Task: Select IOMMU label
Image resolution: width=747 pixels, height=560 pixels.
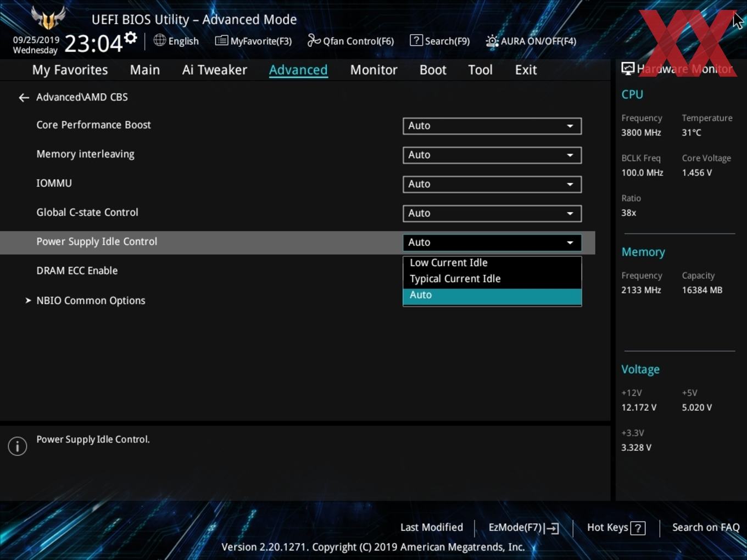Action: click(54, 183)
